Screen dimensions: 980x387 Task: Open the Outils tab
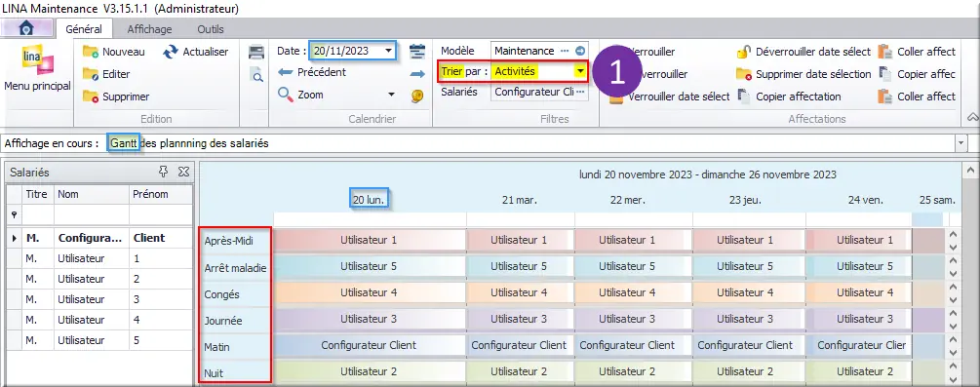tap(211, 29)
